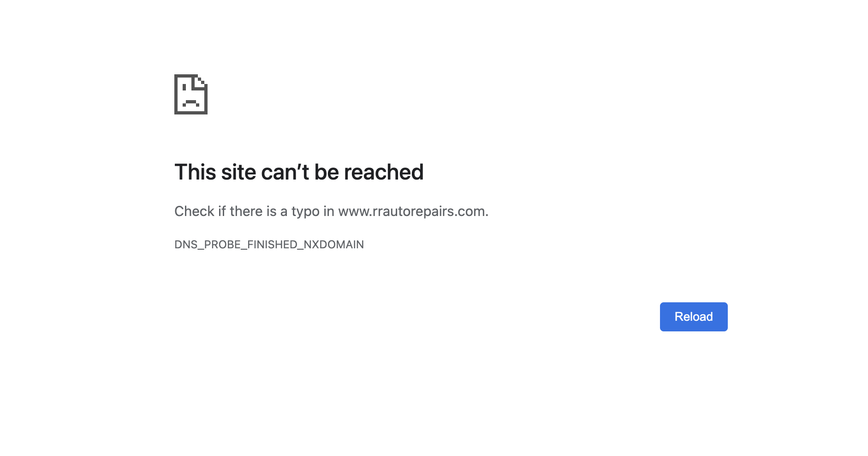The image size is (868, 456).
Task: Click the 'NXDOMAIN' part of the error code
Action: 333,245
